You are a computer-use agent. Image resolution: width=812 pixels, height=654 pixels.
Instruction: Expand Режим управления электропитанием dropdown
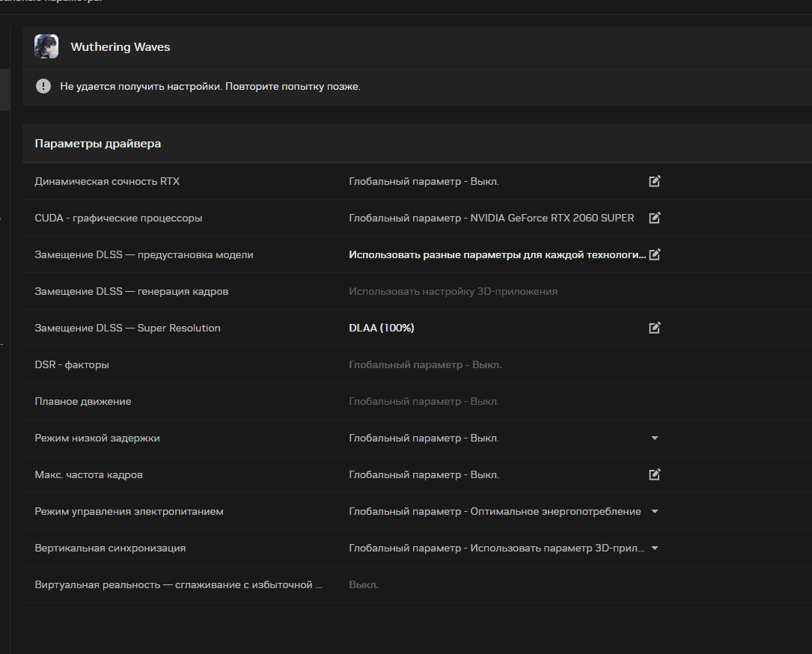[x=655, y=512]
